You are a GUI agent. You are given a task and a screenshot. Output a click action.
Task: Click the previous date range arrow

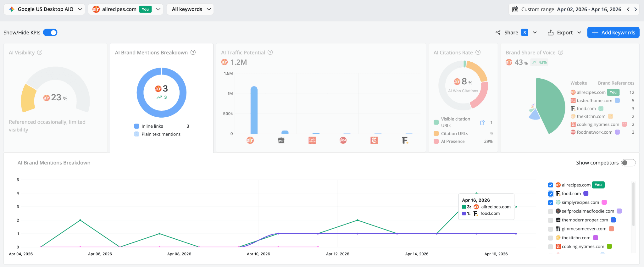point(628,9)
